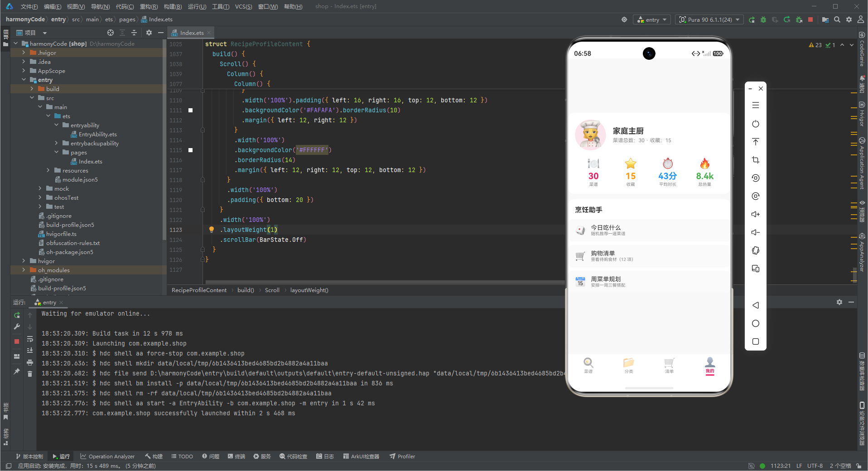This screenshot has width=868, height=471.
Task: Click the Collapse All icon in project panel
Action: pos(134,33)
